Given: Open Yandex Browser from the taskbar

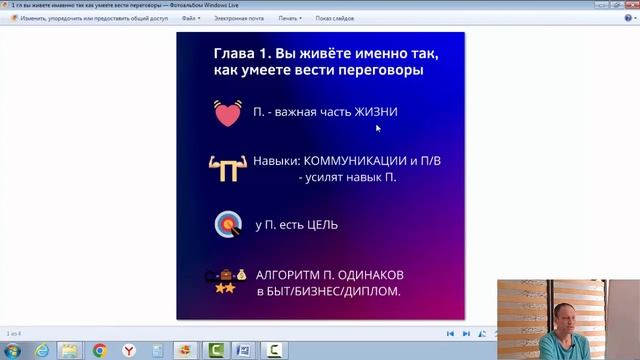Looking at the screenshot, I should [129, 351].
